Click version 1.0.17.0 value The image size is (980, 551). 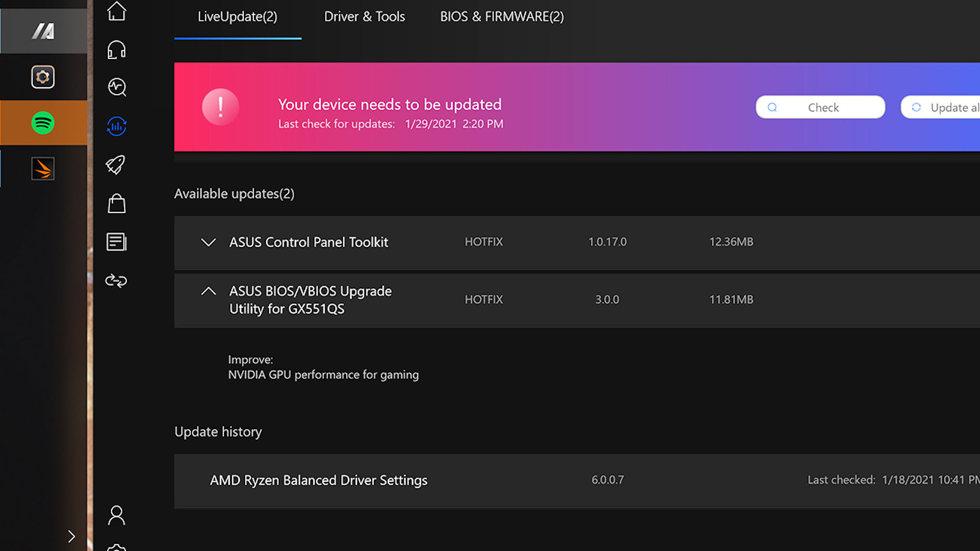click(607, 242)
